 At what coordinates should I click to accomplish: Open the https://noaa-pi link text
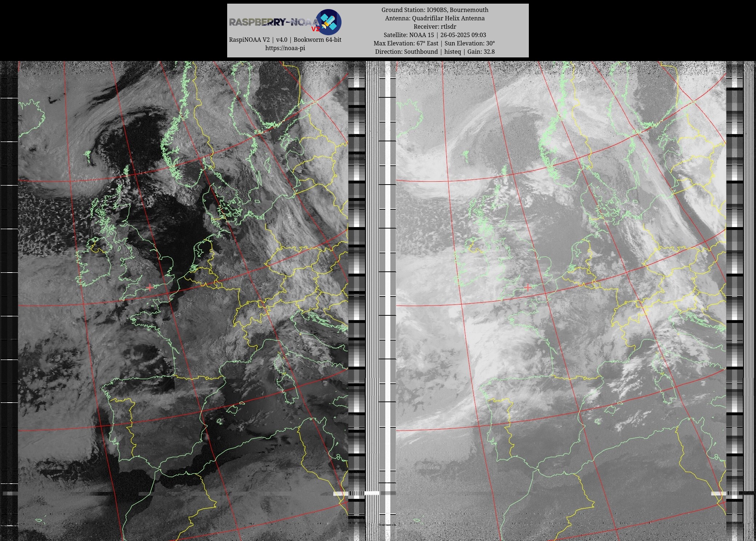click(x=285, y=48)
